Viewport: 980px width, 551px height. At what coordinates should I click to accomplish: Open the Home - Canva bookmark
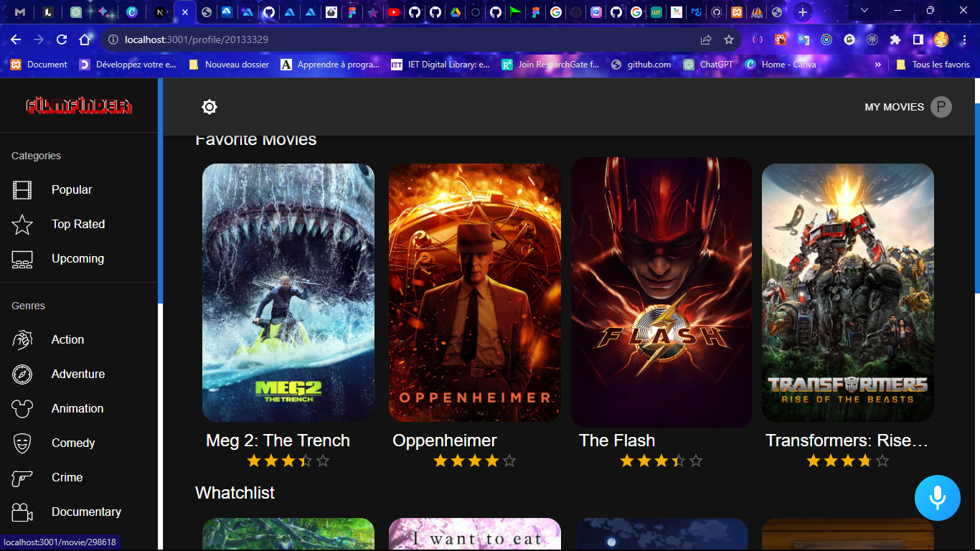[781, 65]
